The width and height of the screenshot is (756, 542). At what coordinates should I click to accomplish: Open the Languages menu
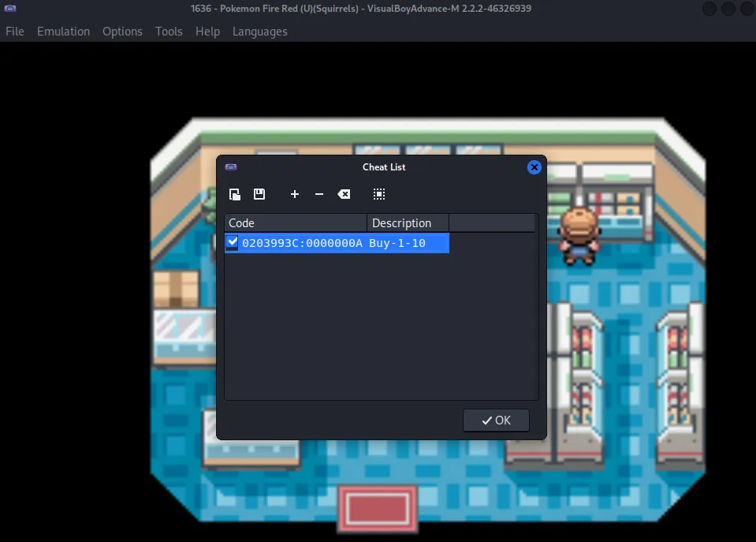coord(259,32)
